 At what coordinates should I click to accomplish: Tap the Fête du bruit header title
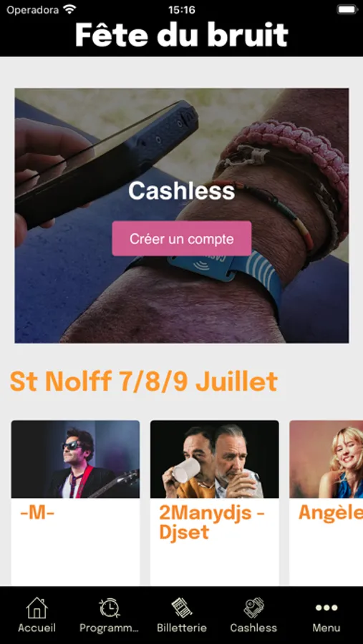[x=182, y=35]
